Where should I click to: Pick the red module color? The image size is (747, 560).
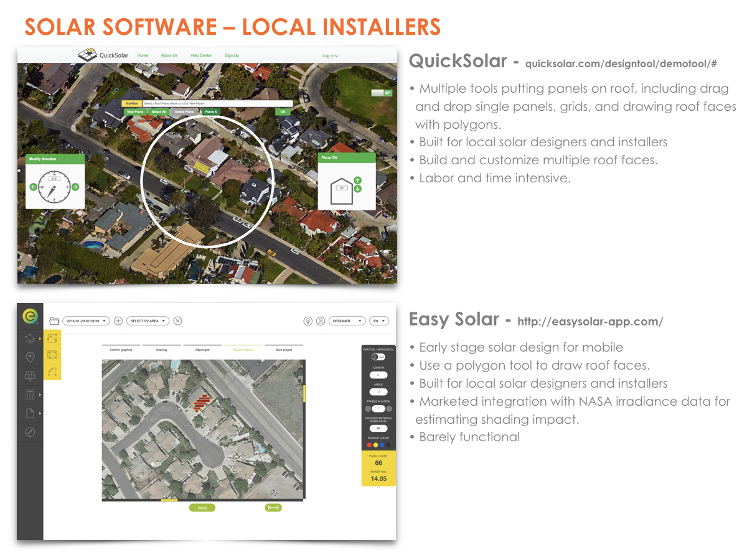point(369,445)
